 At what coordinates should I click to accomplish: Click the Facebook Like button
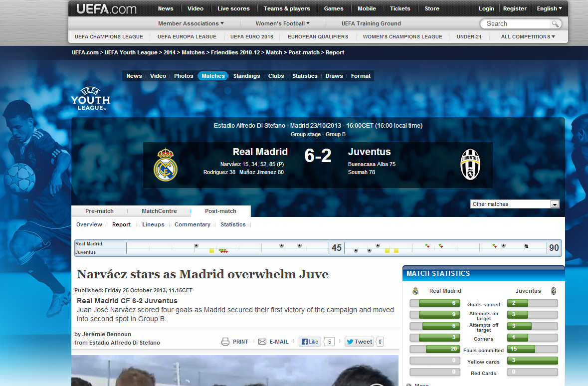click(310, 342)
